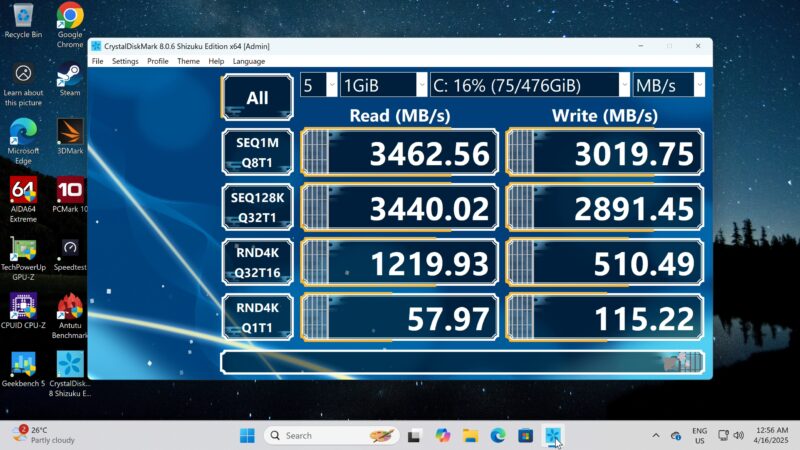Open Microsoft Store from taskbar
The image size is (800, 450).
526,436
